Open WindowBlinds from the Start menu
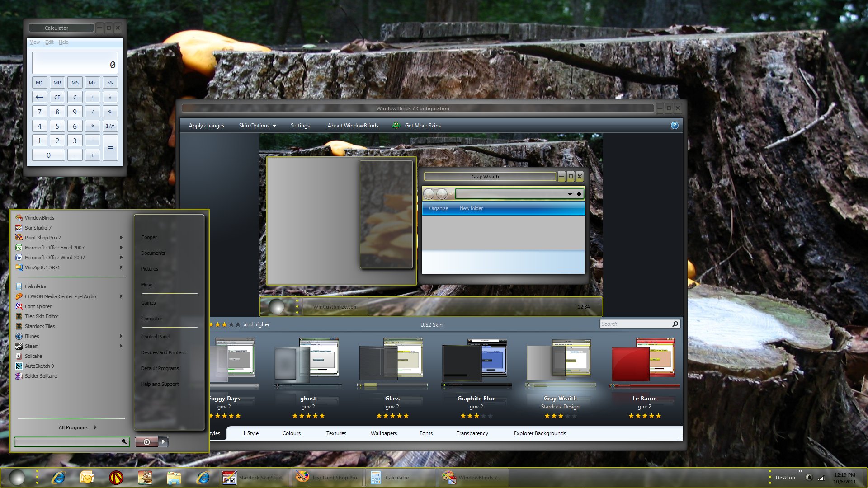This screenshot has width=868, height=488. point(39,218)
